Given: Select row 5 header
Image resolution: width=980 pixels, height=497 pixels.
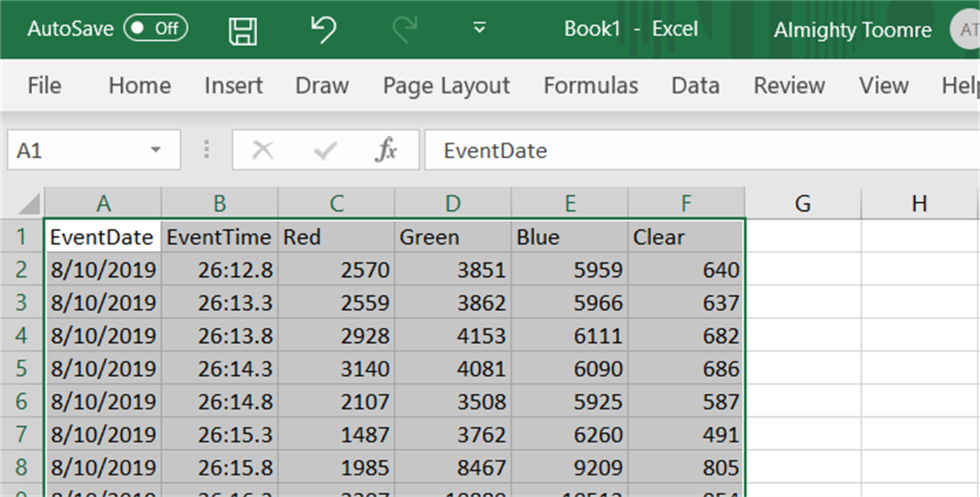Looking at the screenshot, I should tap(22, 369).
